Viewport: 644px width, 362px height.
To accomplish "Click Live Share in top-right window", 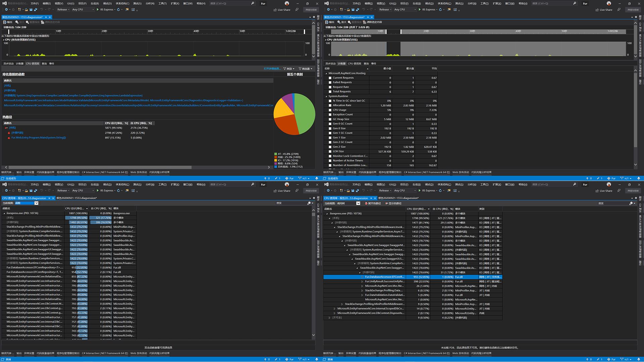I will pyautogui.click(x=604, y=10).
